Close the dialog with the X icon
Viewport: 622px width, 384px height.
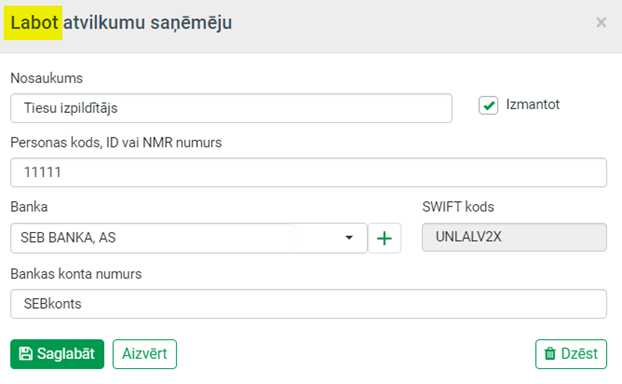click(601, 23)
